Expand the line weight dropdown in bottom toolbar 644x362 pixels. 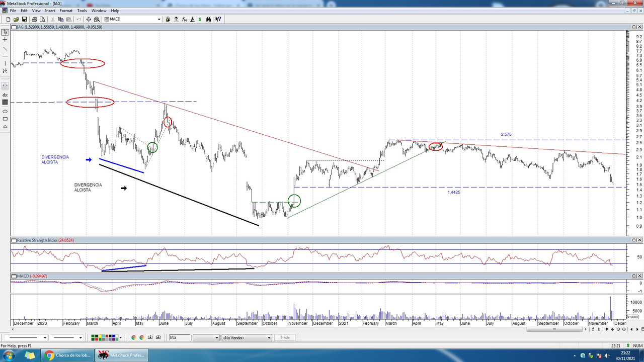click(x=80, y=337)
